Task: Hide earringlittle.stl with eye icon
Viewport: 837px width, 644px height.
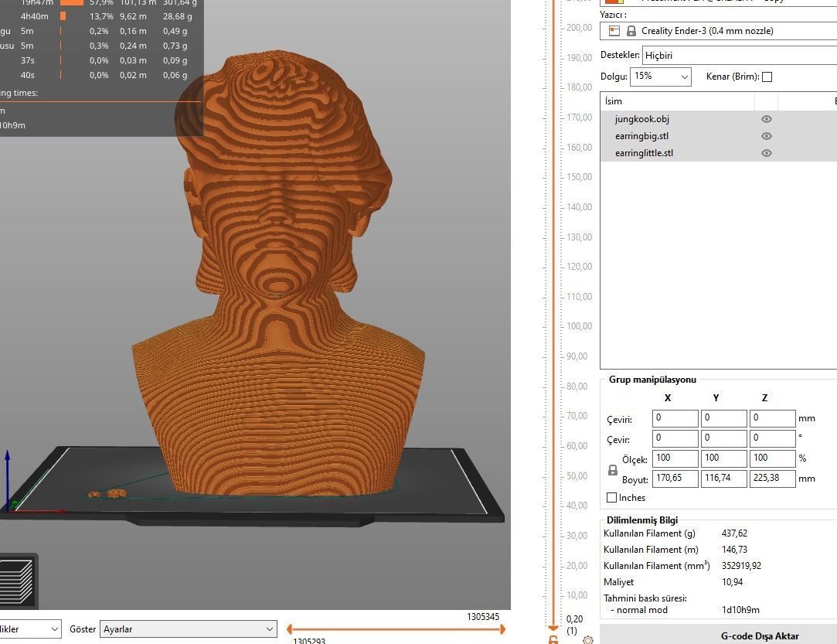Action: click(x=767, y=153)
